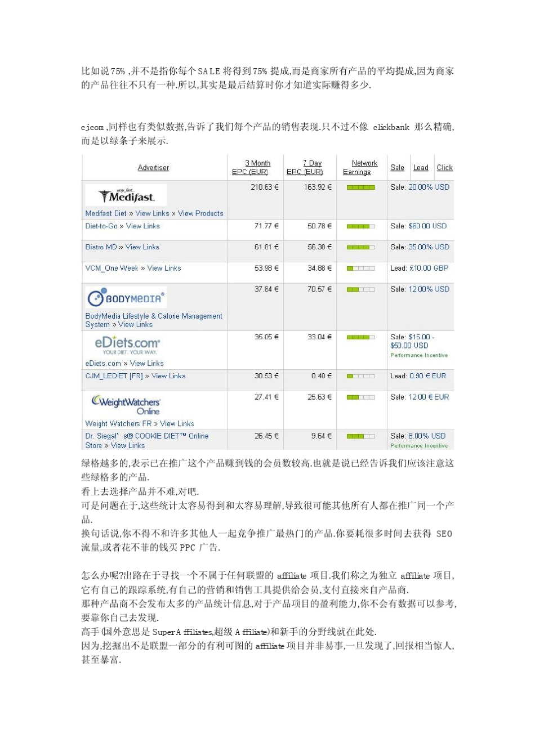
Task: Click VCM_One Week's network earnings bar
Action: tap(361, 269)
